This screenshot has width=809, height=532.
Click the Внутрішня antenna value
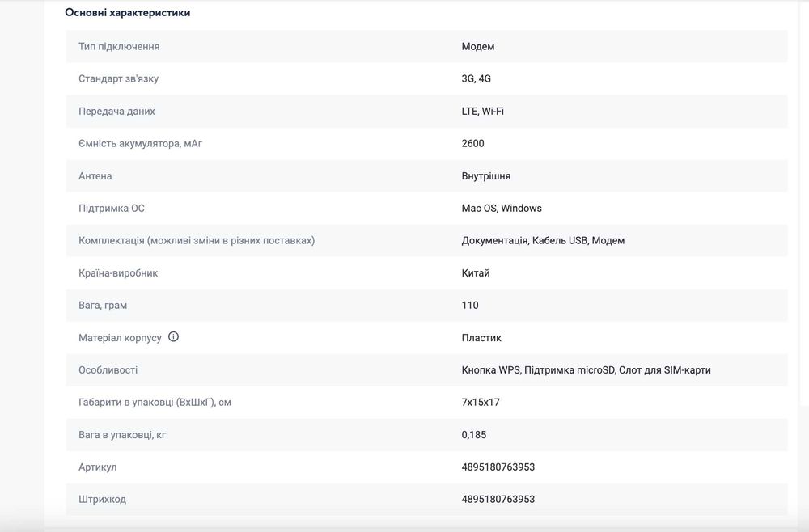tap(486, 176)
